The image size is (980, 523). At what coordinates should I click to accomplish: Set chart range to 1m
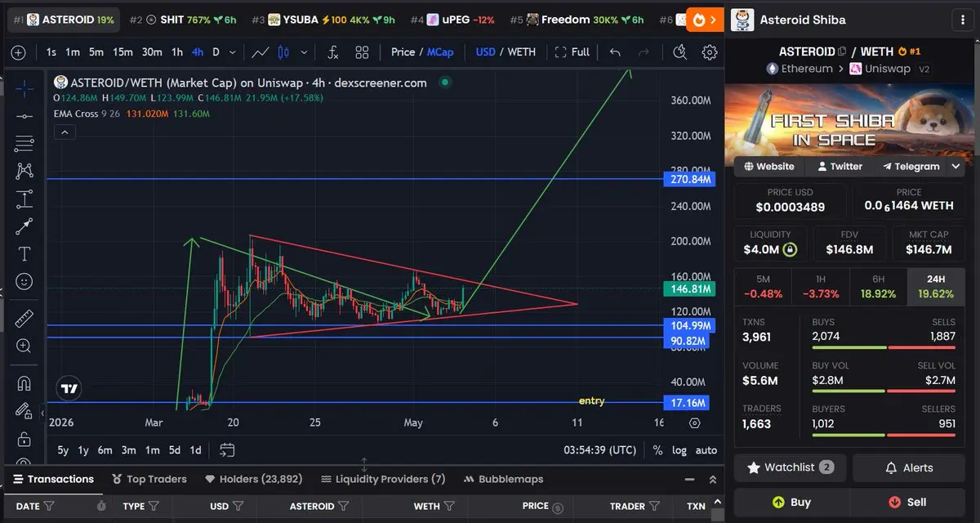152,450
